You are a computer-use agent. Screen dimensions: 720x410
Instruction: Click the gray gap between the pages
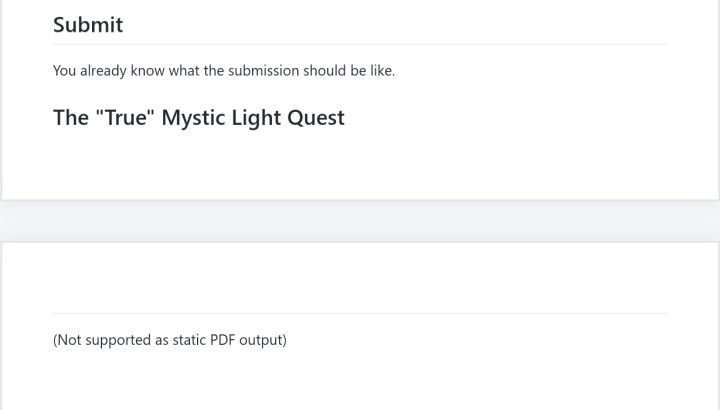360,221
